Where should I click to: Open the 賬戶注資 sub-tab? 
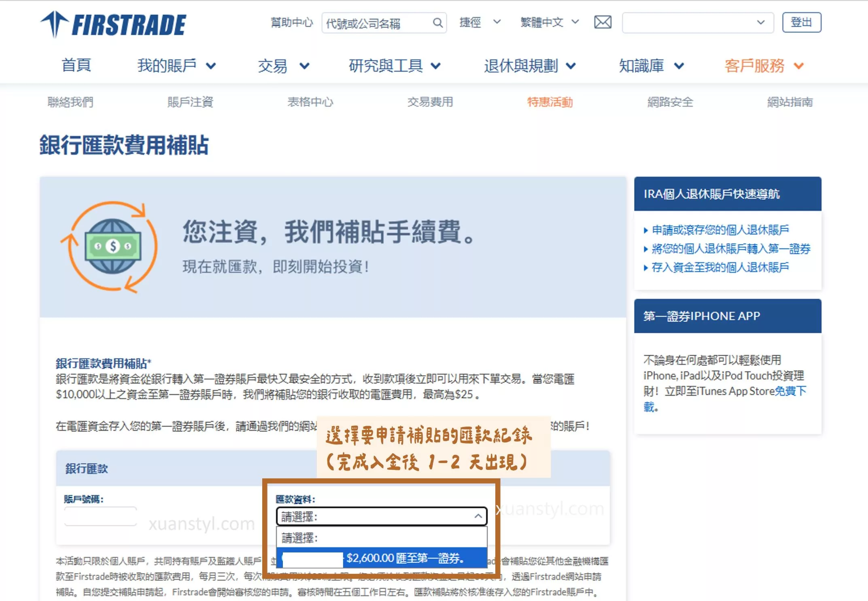point(190,102)
